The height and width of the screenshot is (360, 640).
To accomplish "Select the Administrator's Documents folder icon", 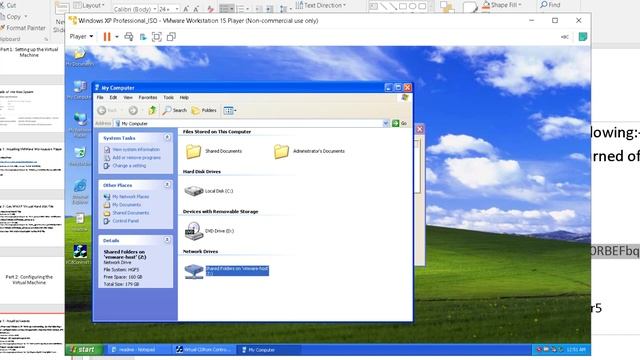I will point(281,151).
